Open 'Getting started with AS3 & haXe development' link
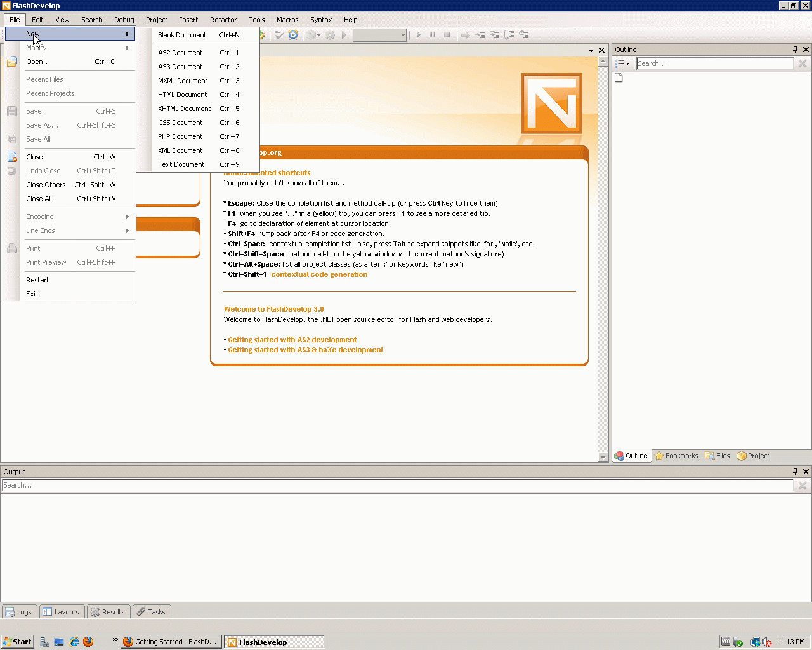 pos(306,350)
